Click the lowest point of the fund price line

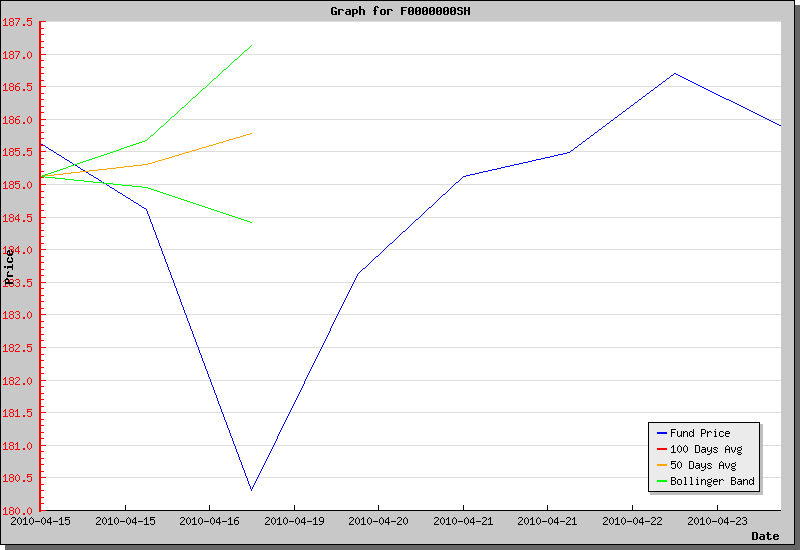[251, 490]
